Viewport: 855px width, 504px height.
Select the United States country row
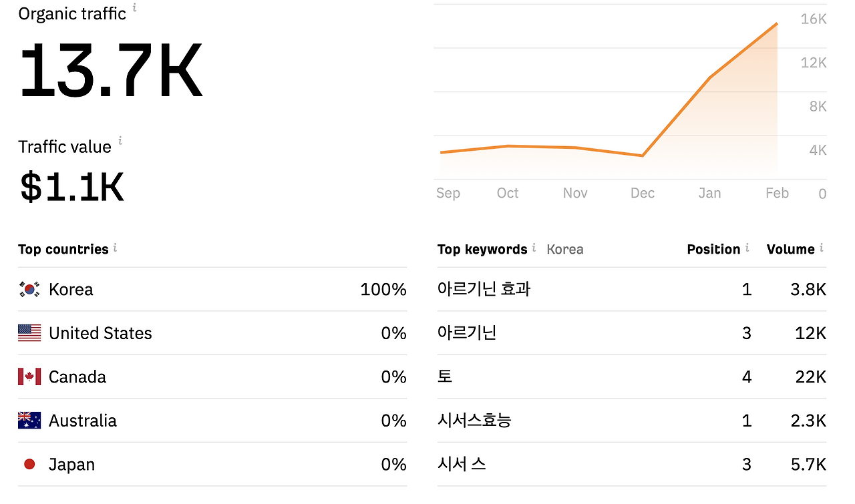[212, 333]
